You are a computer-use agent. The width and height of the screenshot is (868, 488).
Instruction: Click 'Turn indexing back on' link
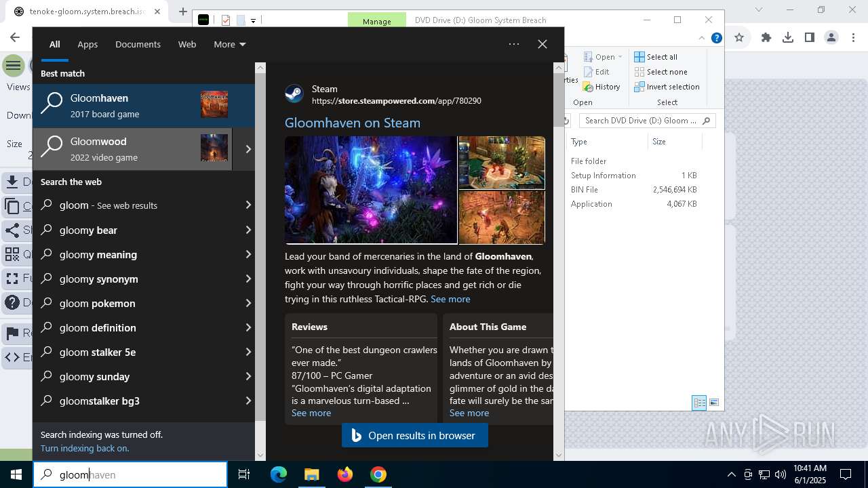click(85, 448)
